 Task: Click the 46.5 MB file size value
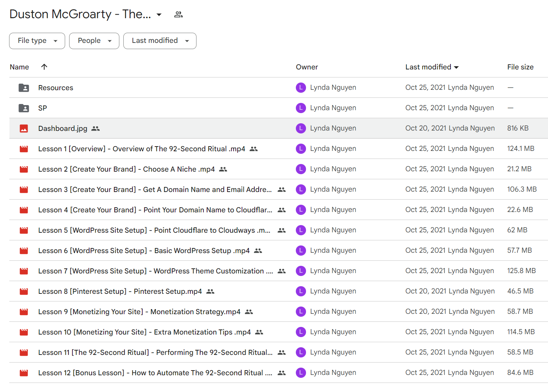(520, 291)
